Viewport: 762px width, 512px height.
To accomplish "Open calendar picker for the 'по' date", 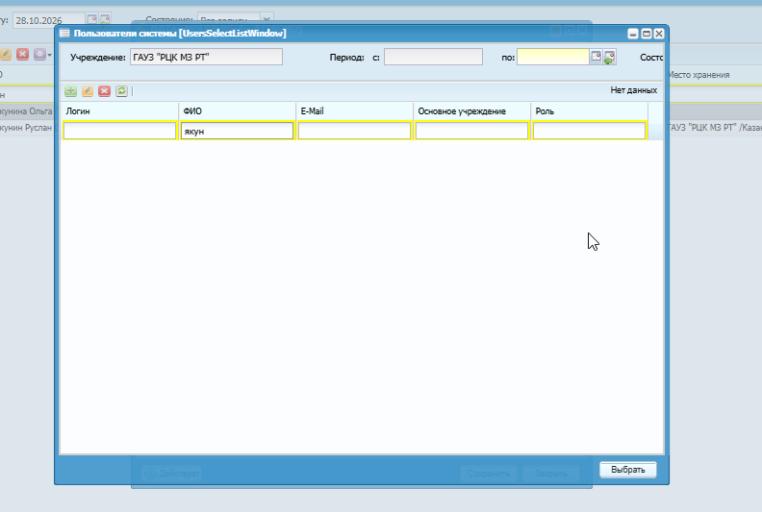I will pos(596,57).
